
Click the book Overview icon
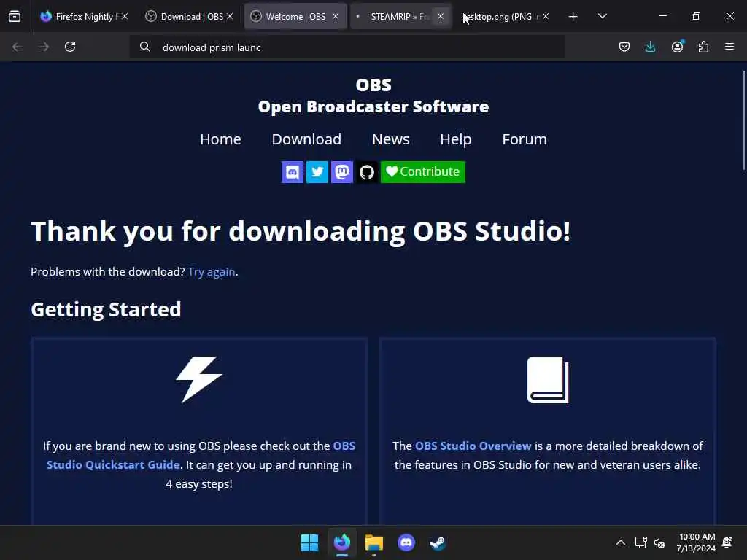click(548, 379)
